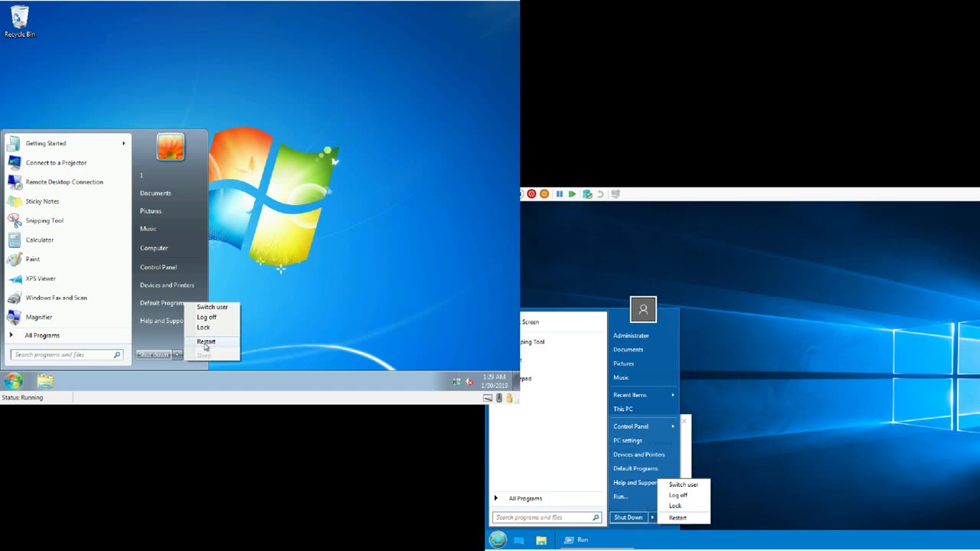The width and height of the screenshot is (980, 551).
Task: Launch Connect to a Projector icon
Action: tap(14, 162)
